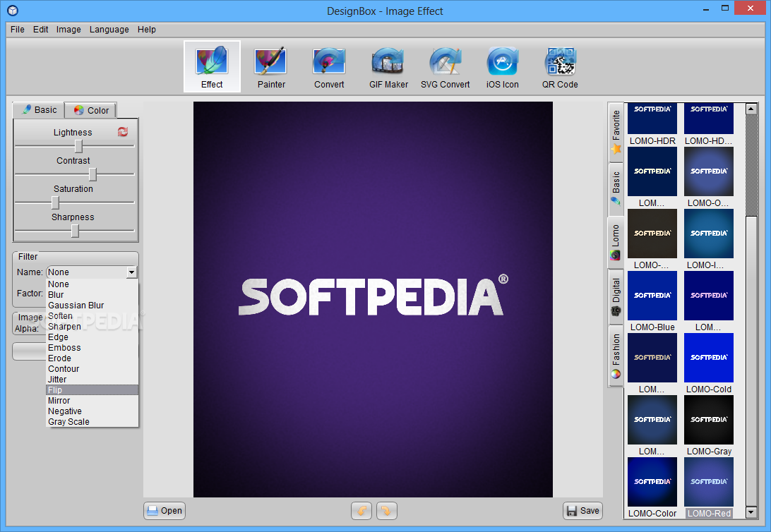Viewport: 771px width, 532px height.
Task: Apply the LOMO-Gray effect thumbnail
Action: 709,420
